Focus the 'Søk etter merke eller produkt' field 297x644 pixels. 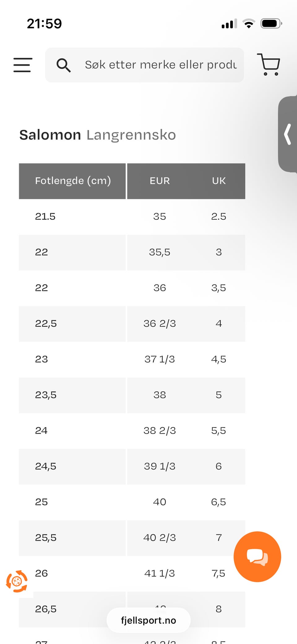point(144,65)
